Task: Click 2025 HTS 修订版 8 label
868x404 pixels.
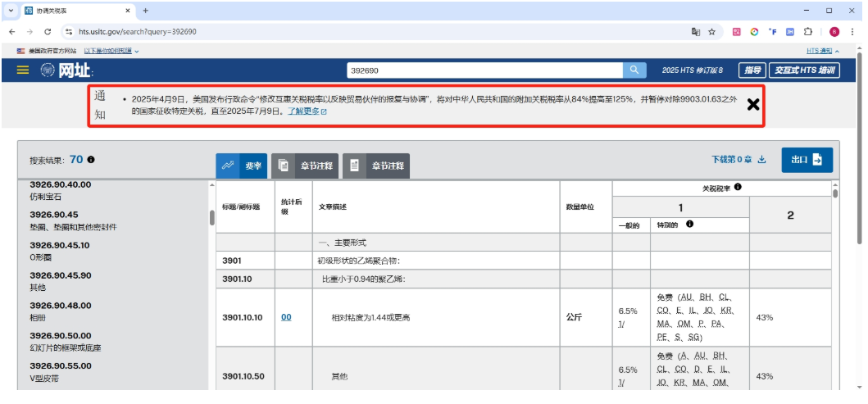Action: pyautogui.click(x=692, y=70)
